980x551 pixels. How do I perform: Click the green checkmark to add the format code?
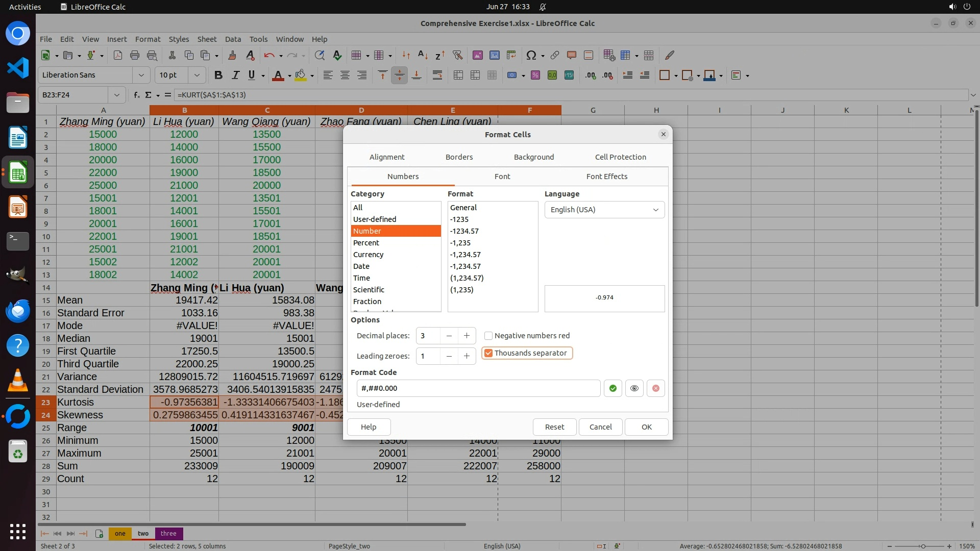pos(612,388)
